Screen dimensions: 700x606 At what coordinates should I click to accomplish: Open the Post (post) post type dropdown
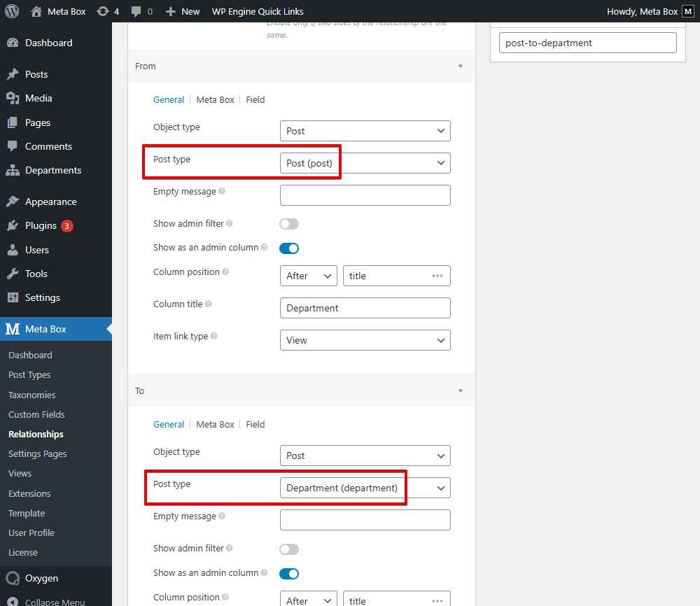point(365,163)
